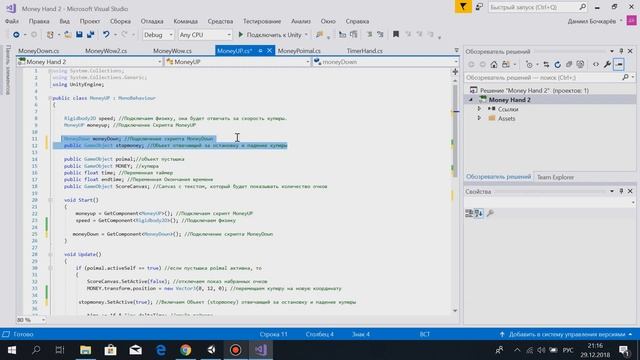The height and width of the screenshot is (360, 640).
Task: Open the Средства menu
Action: point(220,21)
